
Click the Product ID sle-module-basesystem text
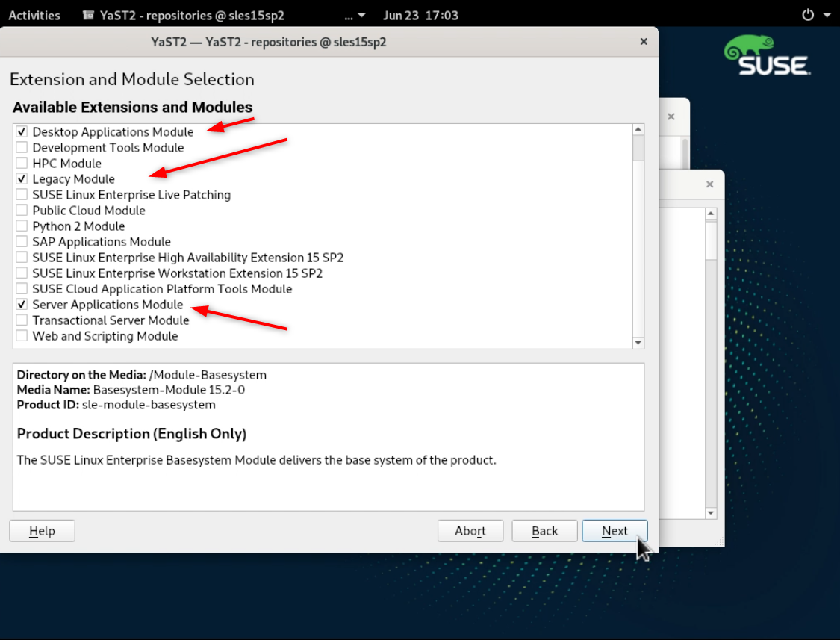[116, 405]
